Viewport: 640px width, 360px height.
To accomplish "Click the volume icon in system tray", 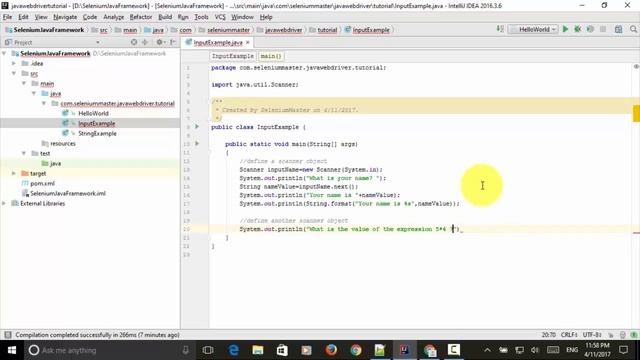I will (535, 350).
